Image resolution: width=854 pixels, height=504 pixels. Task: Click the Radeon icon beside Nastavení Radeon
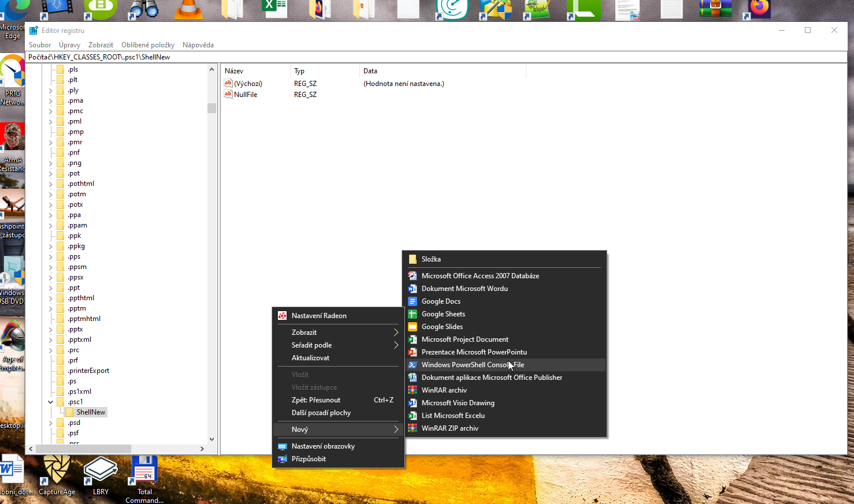pyautogui.click(x=283, y=316)
